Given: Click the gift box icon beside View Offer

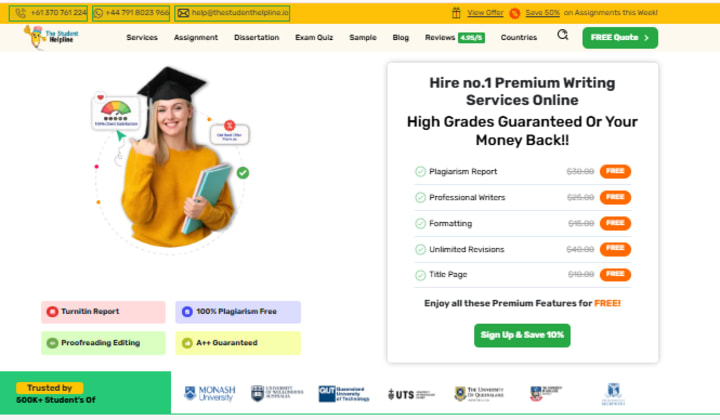Looking at the screenshot, I should [x=456, y=13].
